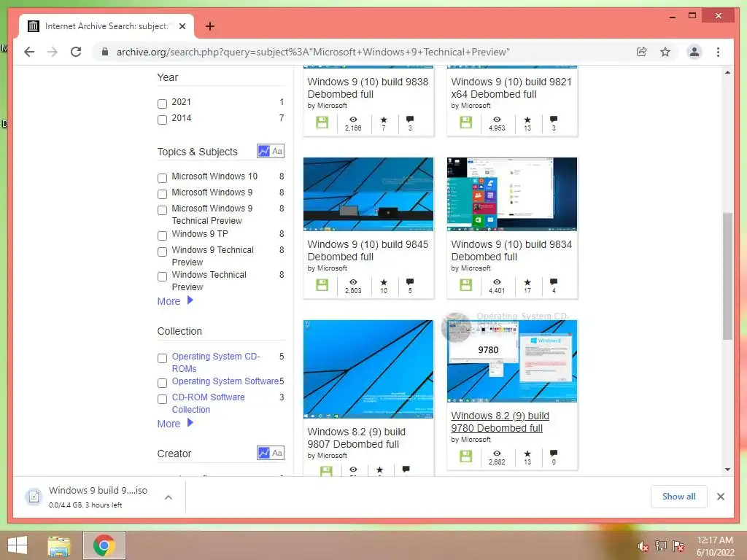Close the downloads bar
747x560 pixels.
(x=720, y=497)
